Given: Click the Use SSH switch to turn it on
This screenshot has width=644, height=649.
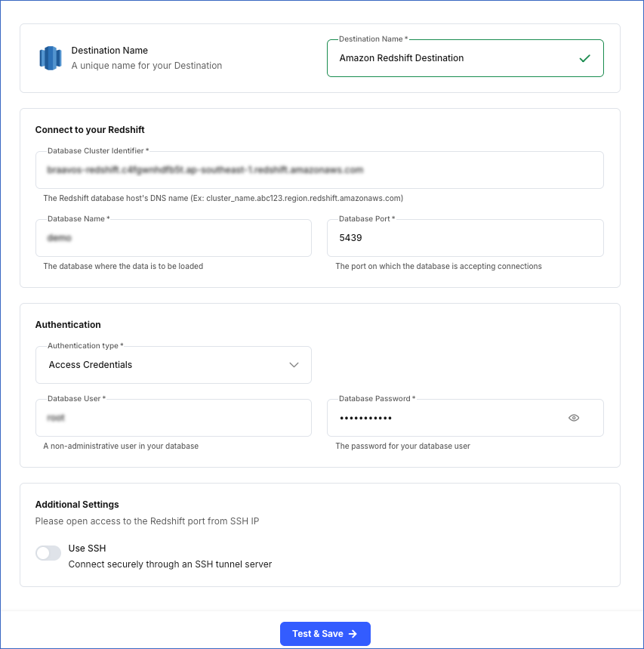Looking at the screenshot, I should coord(48,553).
